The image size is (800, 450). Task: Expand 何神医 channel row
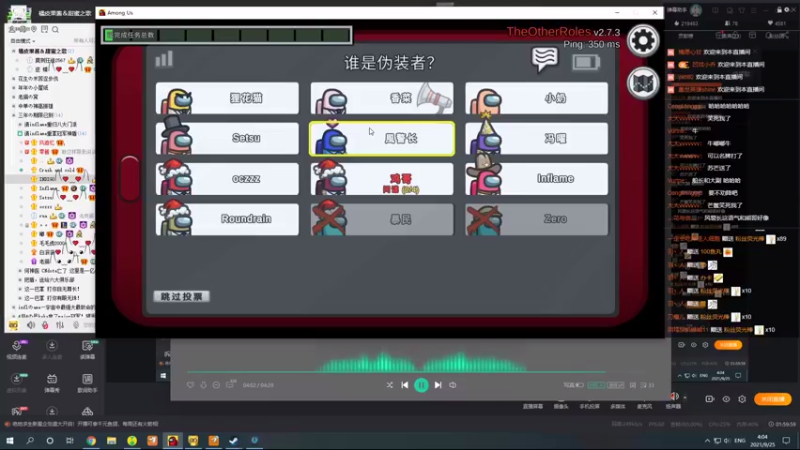click(20, 271)
